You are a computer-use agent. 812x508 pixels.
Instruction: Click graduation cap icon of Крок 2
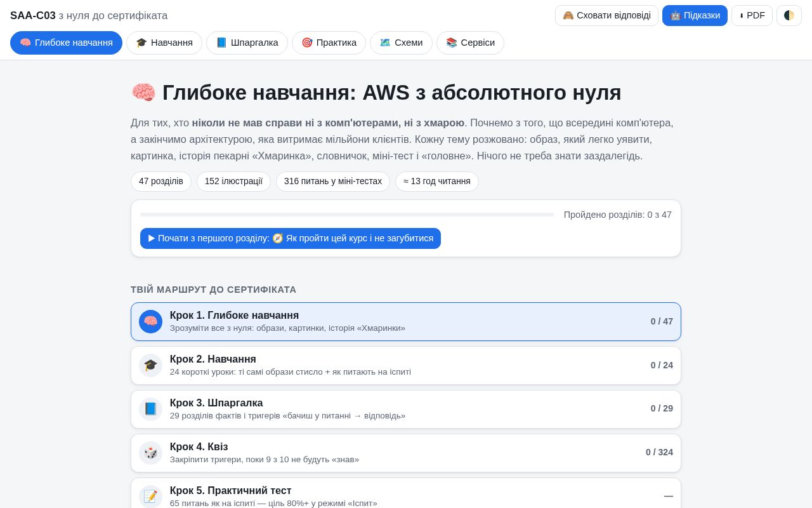point(150,365)
